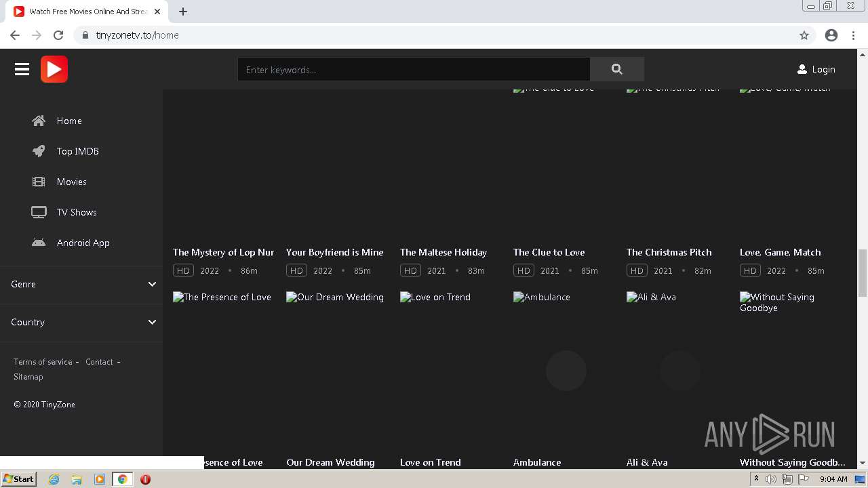Click the Enter keywords search field
868x488 pixels.
[414, 69]
